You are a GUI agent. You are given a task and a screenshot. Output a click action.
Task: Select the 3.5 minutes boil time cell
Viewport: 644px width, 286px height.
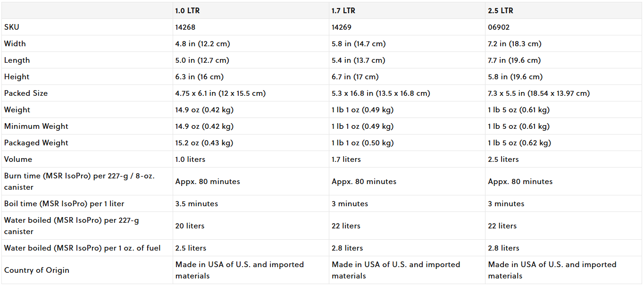tap(197, 204)
